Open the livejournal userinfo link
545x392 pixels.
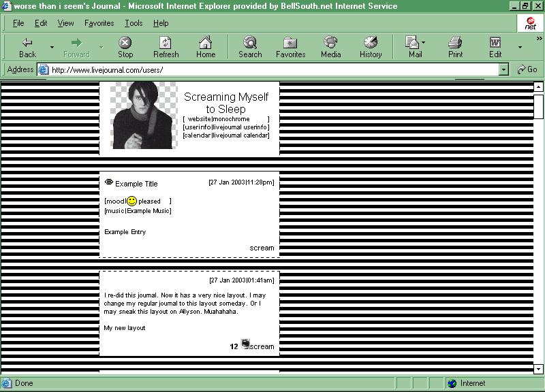pyautogui.click(x=226, y=127)
